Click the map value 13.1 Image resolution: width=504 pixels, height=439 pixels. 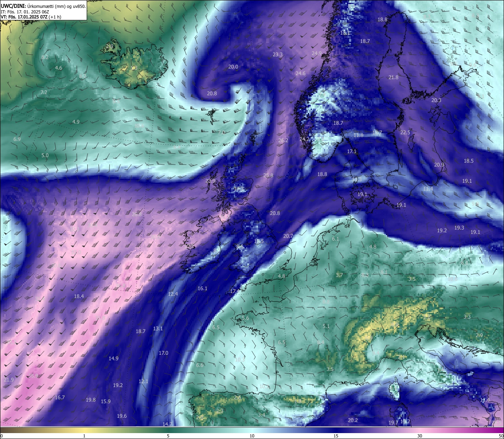(158, 329)
